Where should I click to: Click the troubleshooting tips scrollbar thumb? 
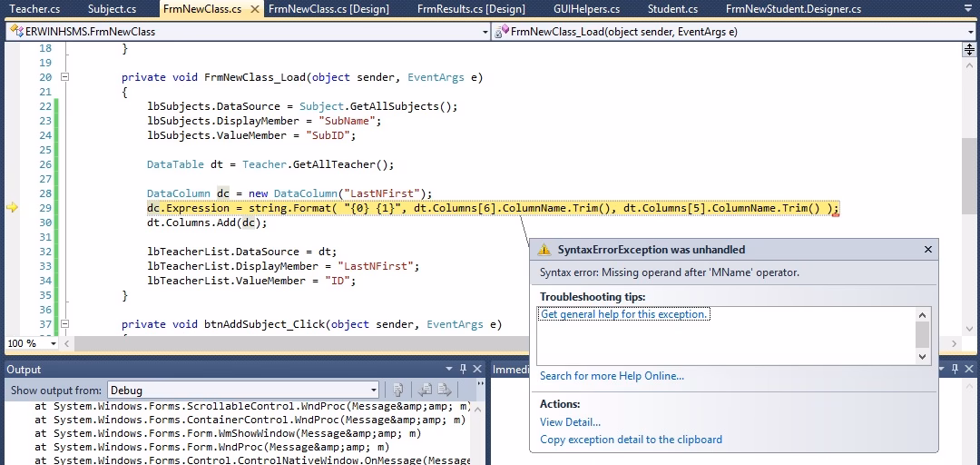click(923, 335)
